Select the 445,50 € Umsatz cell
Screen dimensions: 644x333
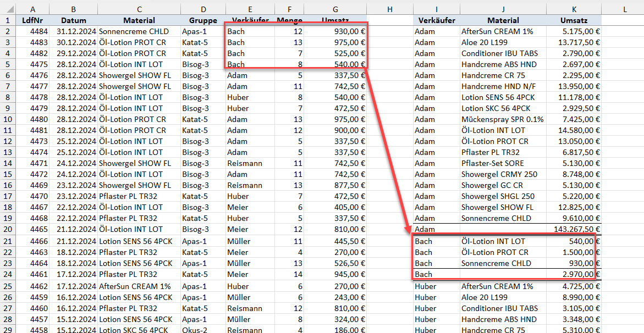(335, 241)
